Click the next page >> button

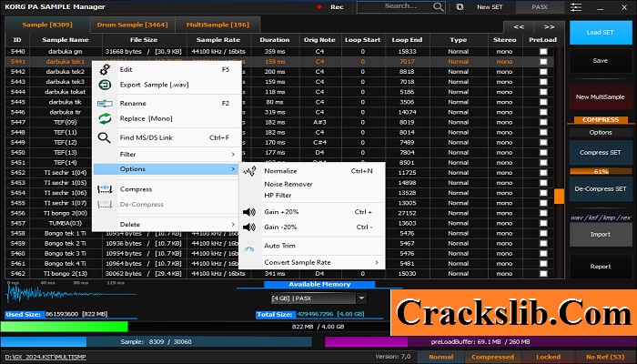tap(550, 27)
